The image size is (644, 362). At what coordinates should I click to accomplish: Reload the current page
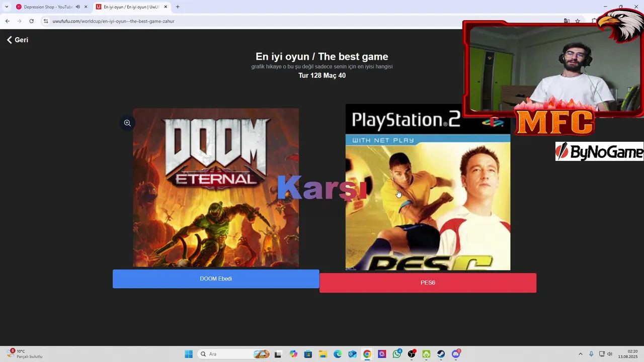point(31,21)
